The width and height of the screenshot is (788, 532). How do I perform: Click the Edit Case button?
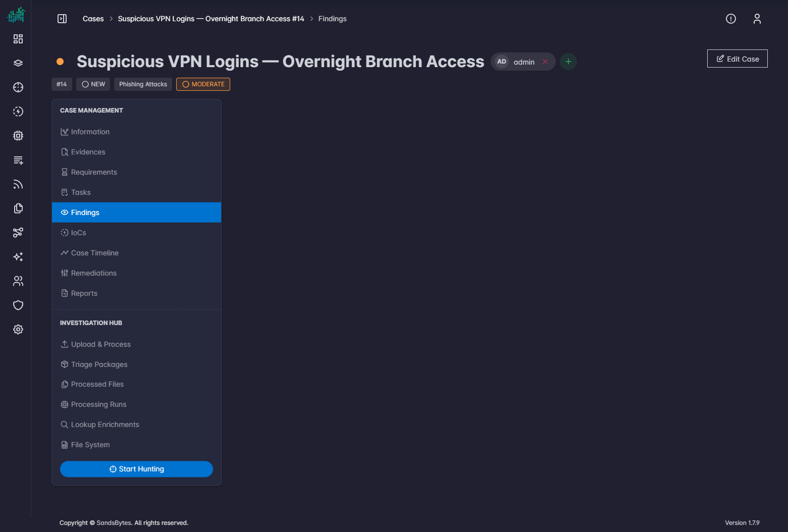[x=737, y=59]
